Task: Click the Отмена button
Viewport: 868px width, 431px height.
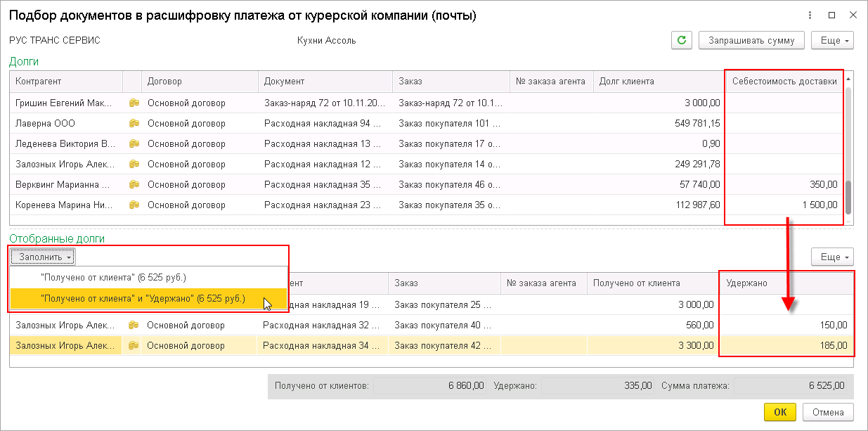Action: click(827, 411)
